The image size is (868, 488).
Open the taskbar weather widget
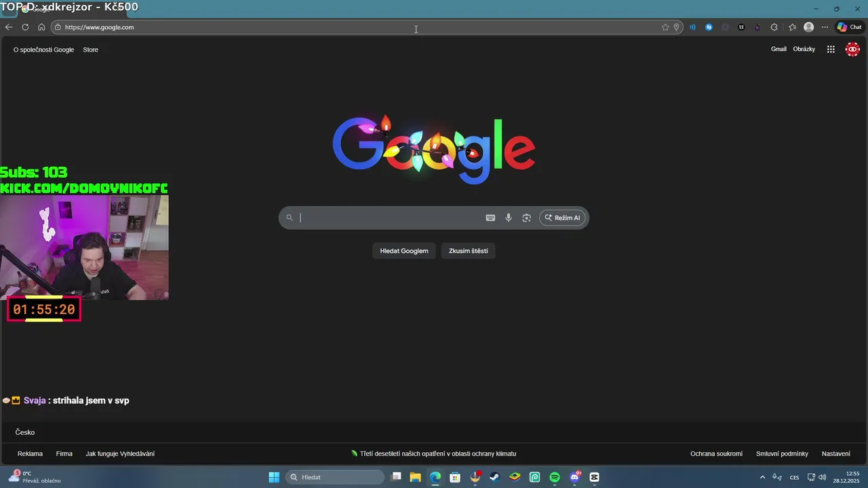click(x=35, y=477)
